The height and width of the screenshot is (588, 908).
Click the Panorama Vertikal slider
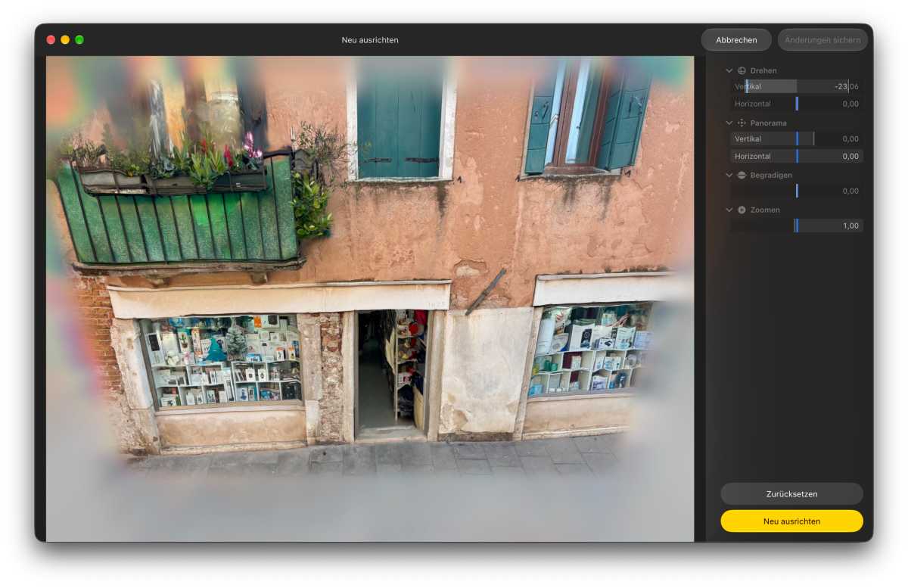tap(797, 138)
